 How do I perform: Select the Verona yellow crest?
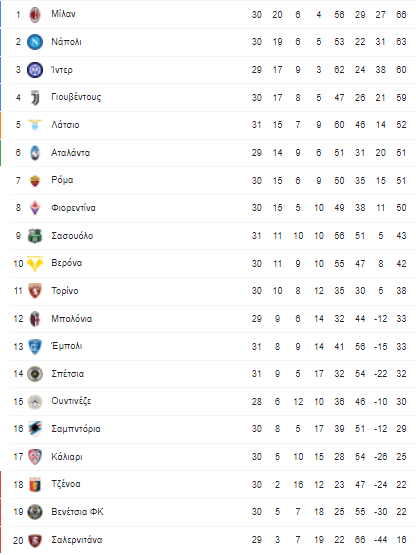pos(35,264)
